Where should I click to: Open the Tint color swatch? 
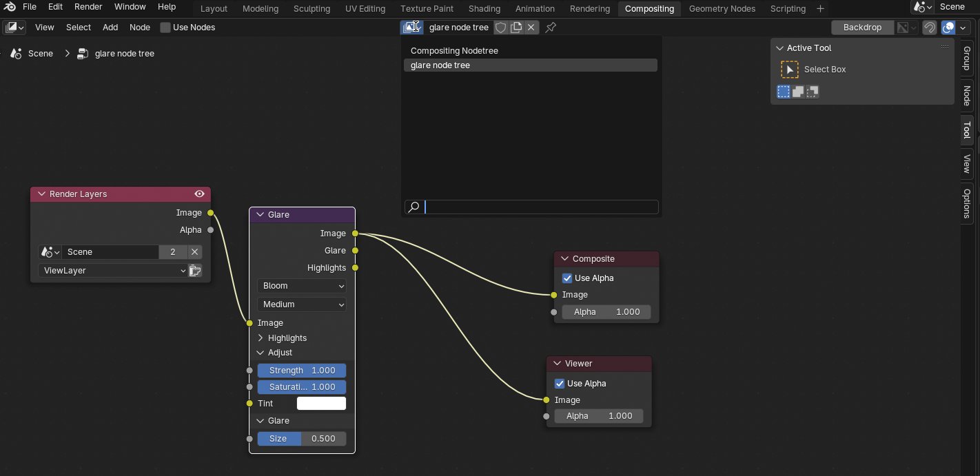pos(321,404)
